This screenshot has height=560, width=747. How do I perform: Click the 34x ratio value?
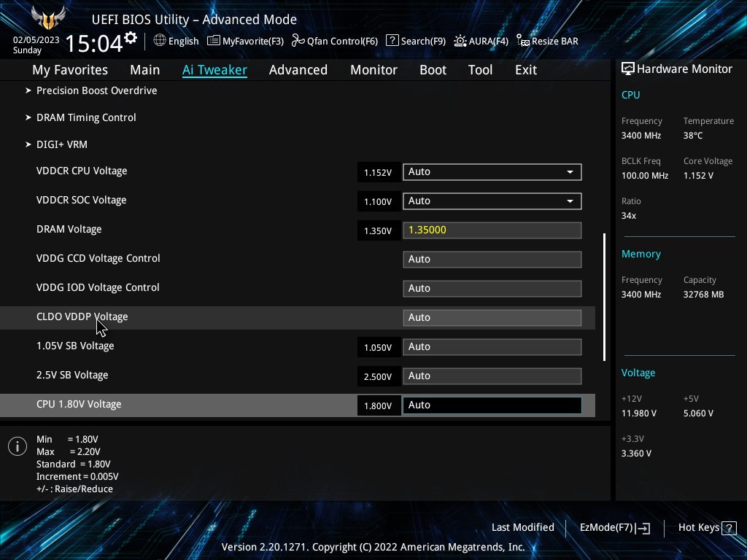[628, 216]
